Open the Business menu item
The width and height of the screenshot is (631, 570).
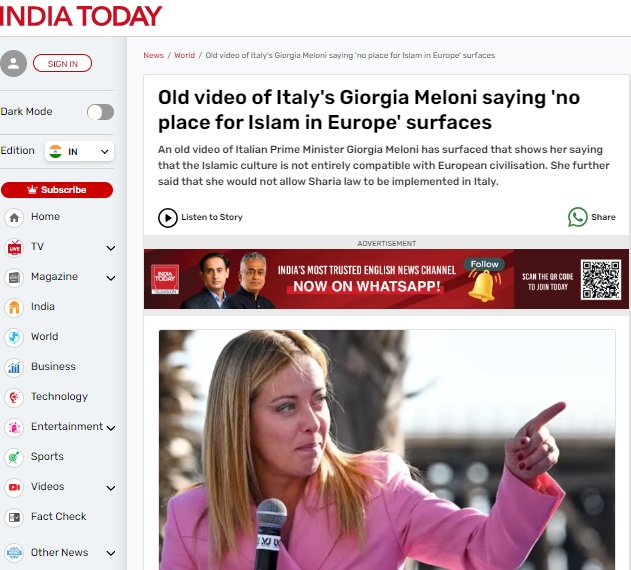(53, 367)
